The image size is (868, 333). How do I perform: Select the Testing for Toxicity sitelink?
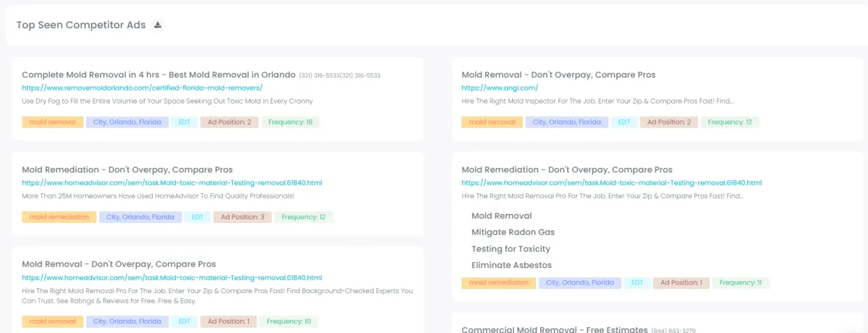511,249
